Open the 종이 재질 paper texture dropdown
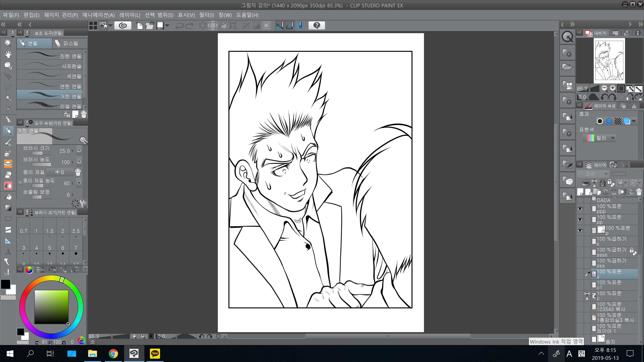644x362 pixels. tap(60, 172)
